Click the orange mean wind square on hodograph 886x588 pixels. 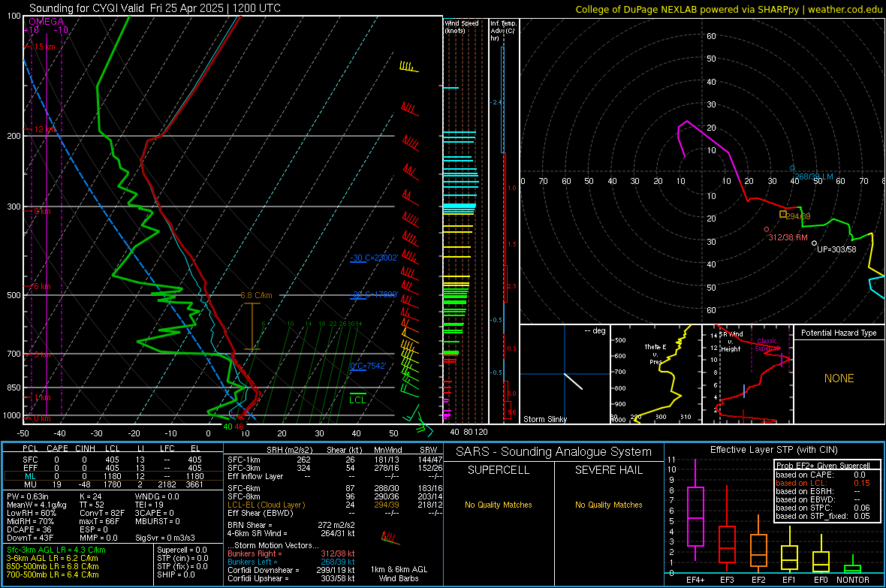pos(782,214)
